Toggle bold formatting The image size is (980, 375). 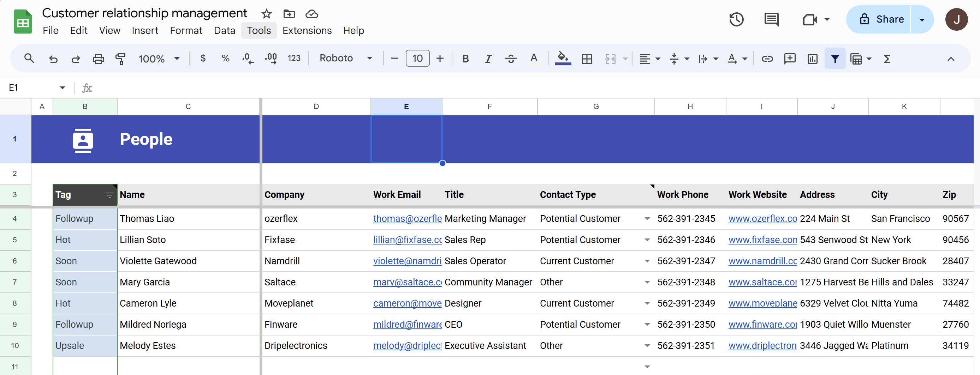[465, 59]
